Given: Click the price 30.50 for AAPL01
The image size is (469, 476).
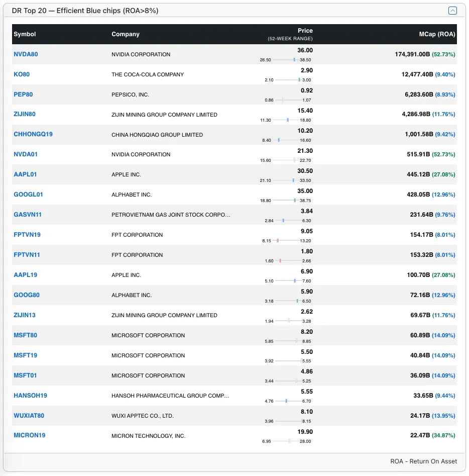Looking at the screenshot, I should (x=305, y=171).
